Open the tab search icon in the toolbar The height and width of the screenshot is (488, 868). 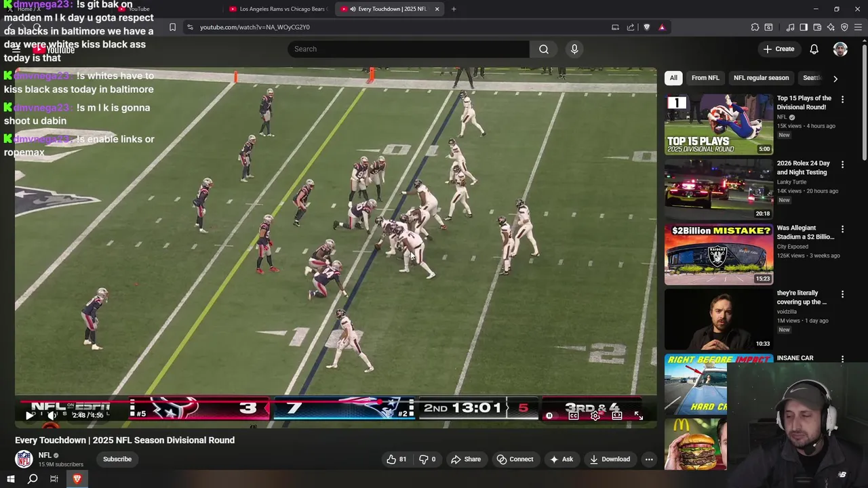(x=768, y=27)
